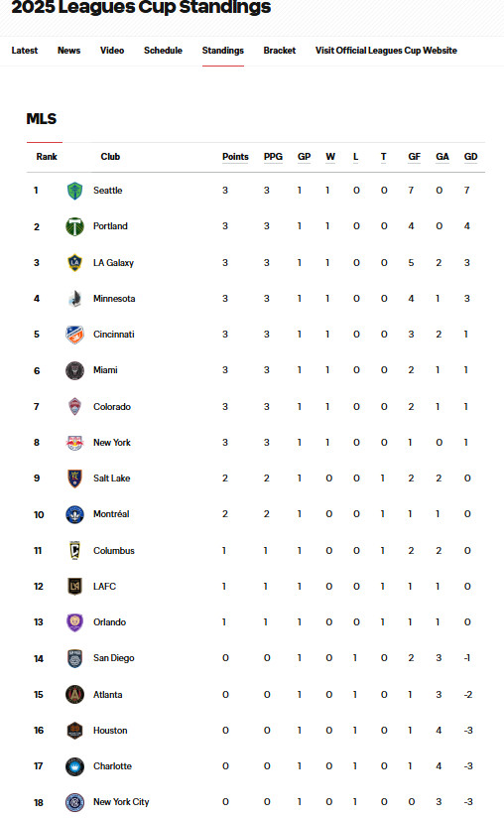Click the Portland Timbers logo
504x820 pixels.
click(74, 226)
